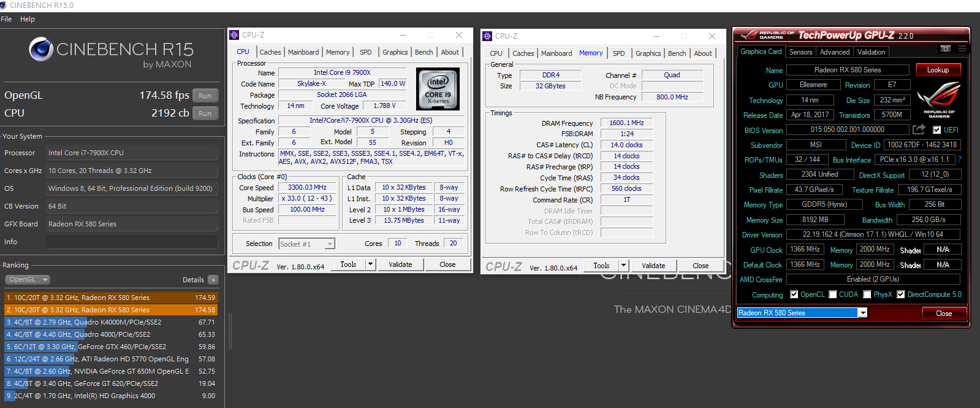
Task: Uncheck the OpenCL checkbox
Action: click(x=794, y=294)
